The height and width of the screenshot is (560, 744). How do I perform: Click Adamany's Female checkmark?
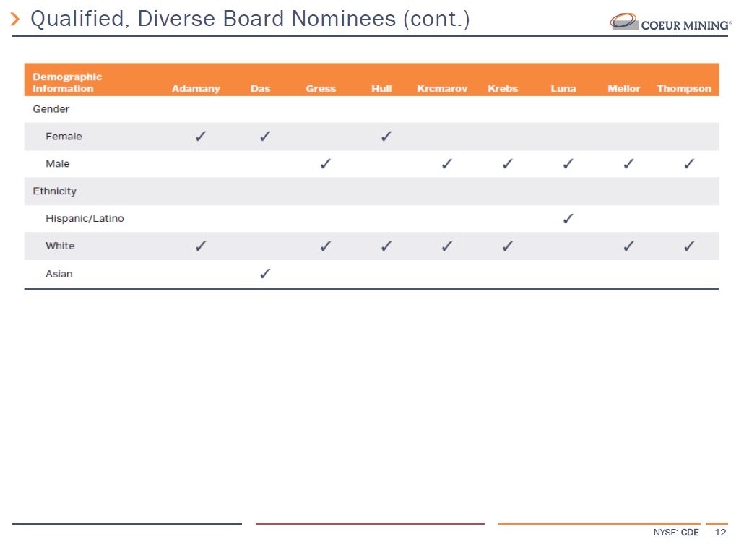(x=201, y=136)
